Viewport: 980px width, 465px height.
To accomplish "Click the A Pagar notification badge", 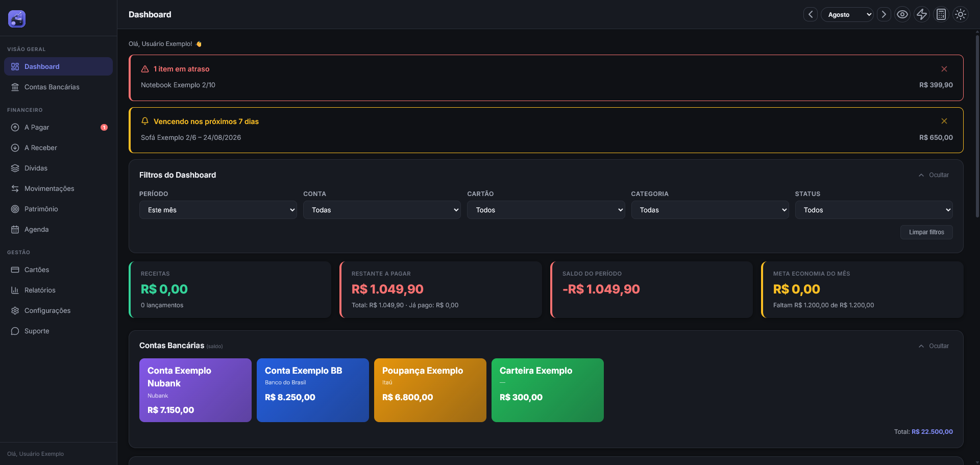I will point(104,127).
